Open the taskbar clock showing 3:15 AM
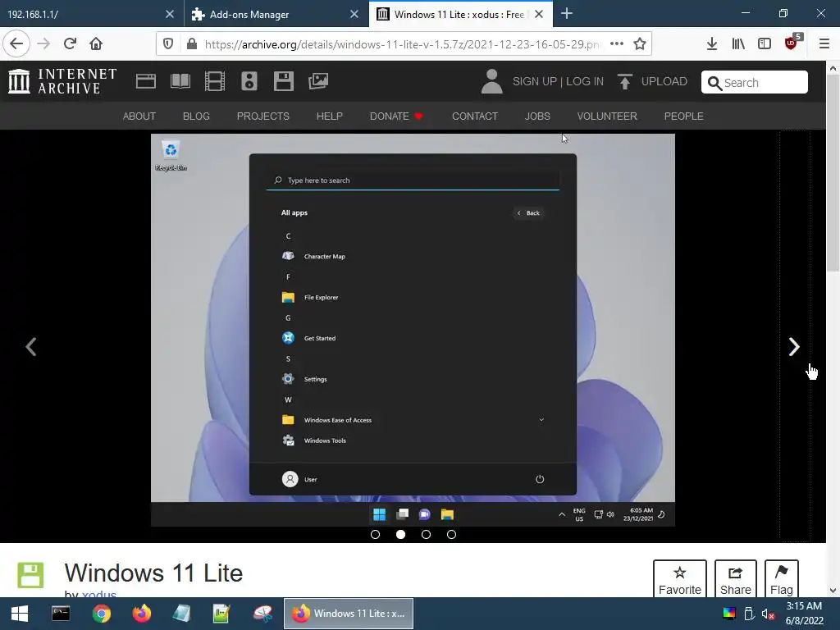840x630 pixels. click(804, 614)
